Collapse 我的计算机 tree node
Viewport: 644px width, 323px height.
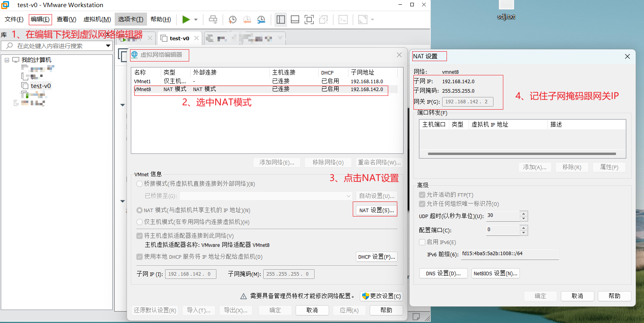7,60
